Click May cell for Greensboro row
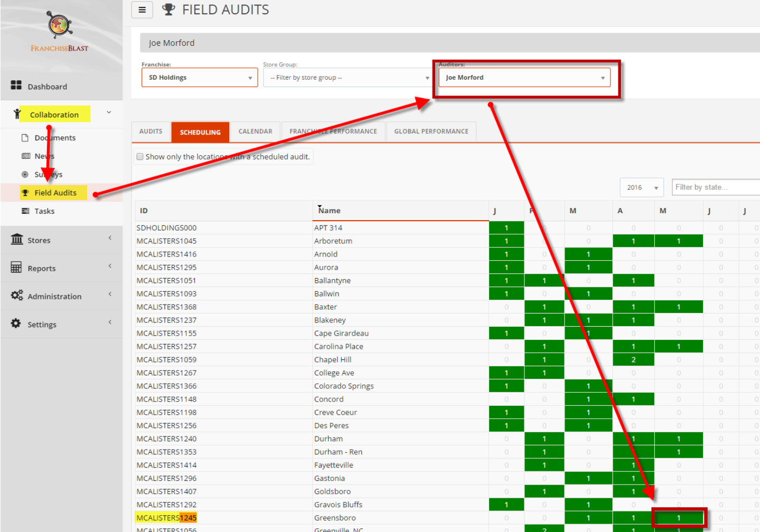 pos(679,518)
